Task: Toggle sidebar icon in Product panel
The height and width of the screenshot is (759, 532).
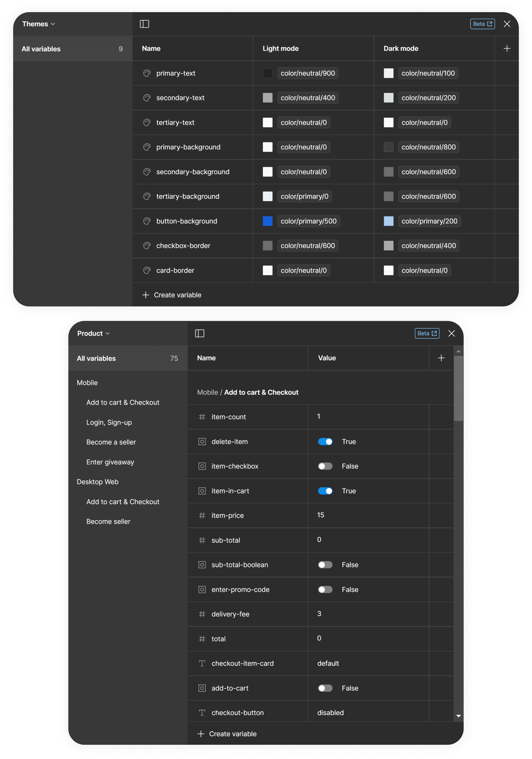Action: pyautogui.click(x=200, y=333)
